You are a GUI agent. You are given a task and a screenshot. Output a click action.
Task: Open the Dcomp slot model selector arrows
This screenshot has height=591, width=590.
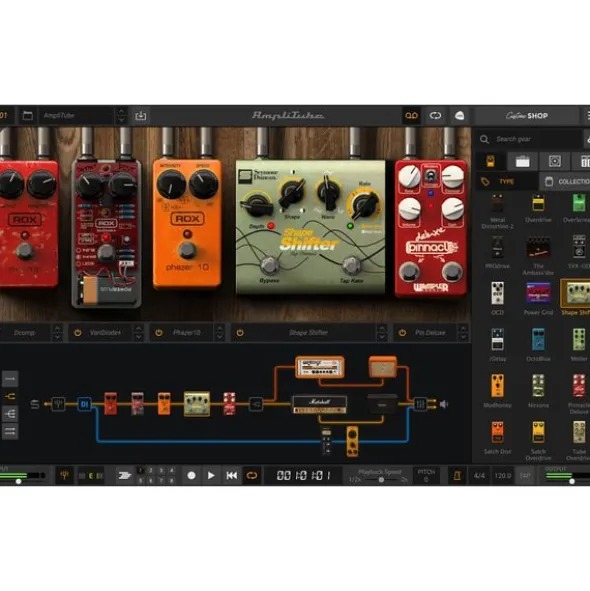coord(57,332)
